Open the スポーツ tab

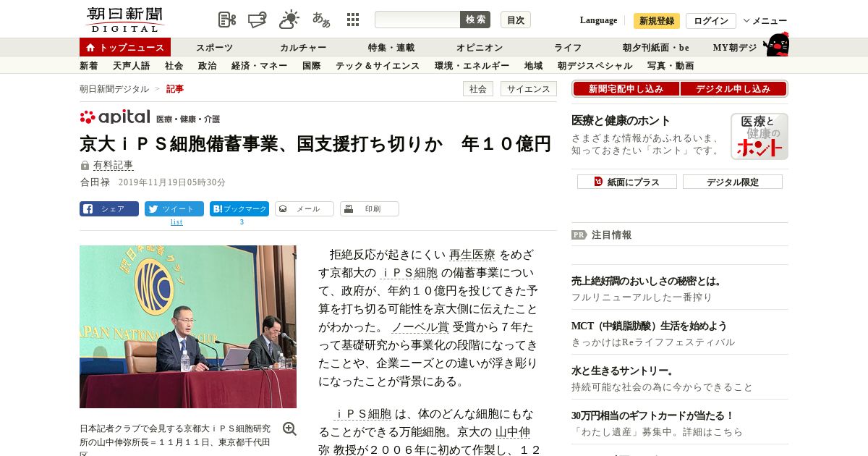214,48
